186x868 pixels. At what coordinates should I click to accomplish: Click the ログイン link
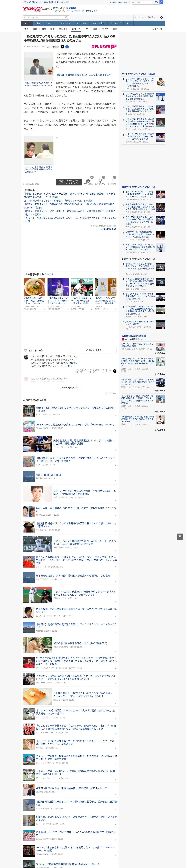click(57, 11)
